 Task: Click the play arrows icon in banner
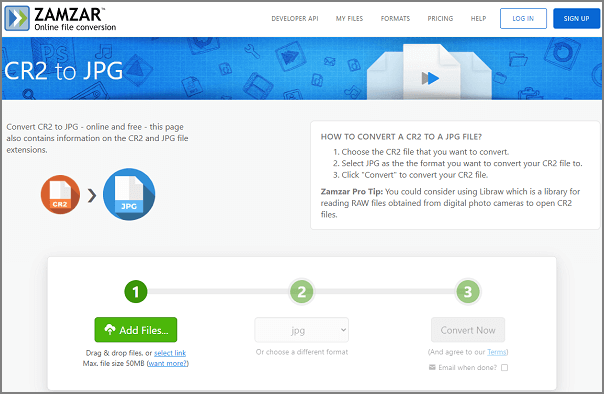430,78
